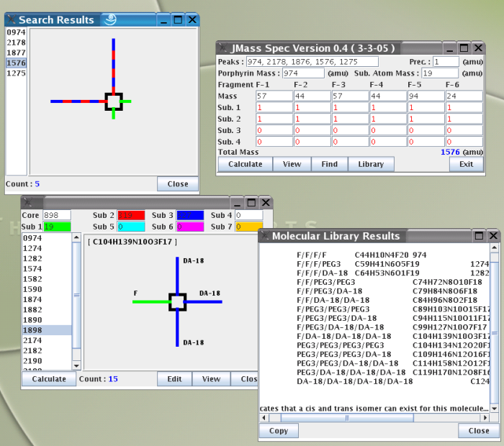
Task: Click the X icon in JMass Spec titlebar
Action: point(222,48)
